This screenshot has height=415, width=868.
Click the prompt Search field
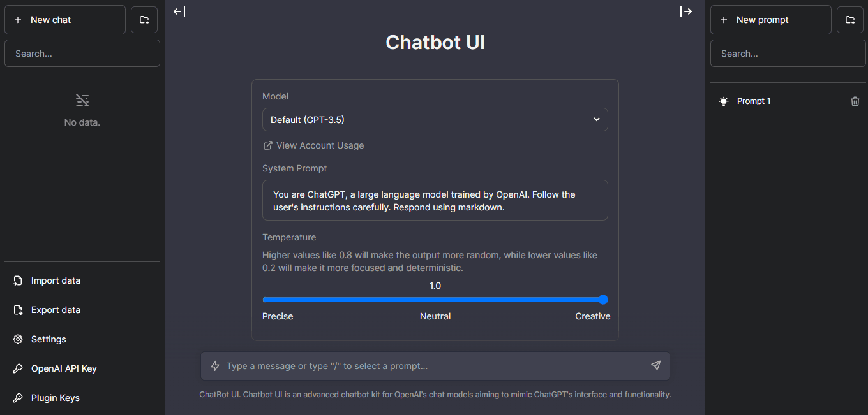tap(788, 53)
